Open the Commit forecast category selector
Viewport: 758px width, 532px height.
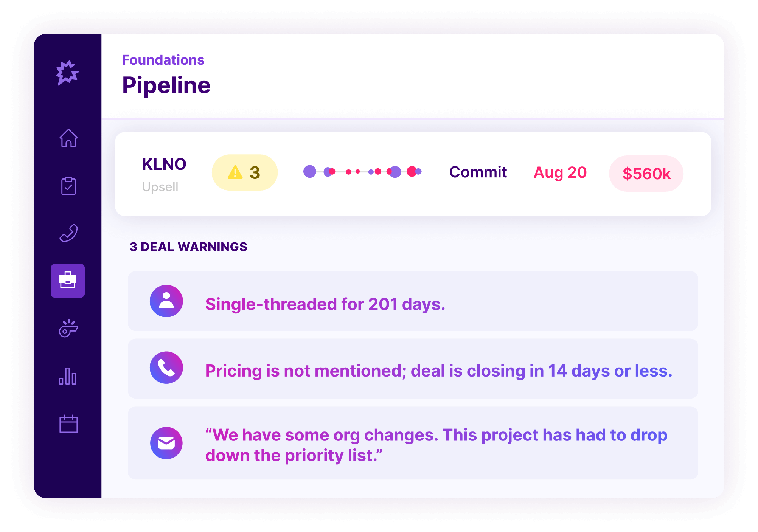coord(478,172)
